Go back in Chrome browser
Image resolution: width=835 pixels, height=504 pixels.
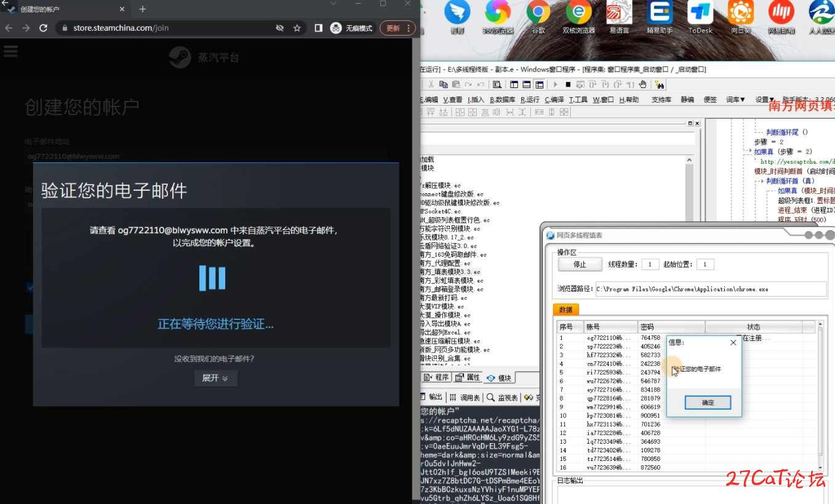pos(9,28)
